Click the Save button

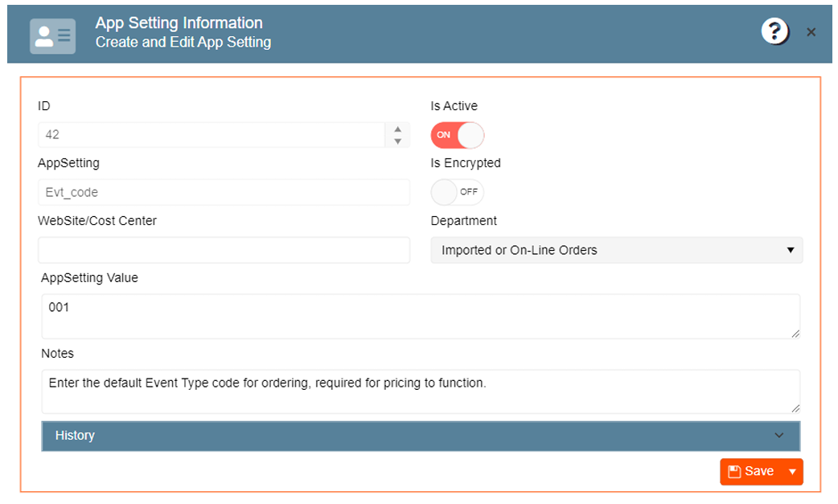pos(752,472)
